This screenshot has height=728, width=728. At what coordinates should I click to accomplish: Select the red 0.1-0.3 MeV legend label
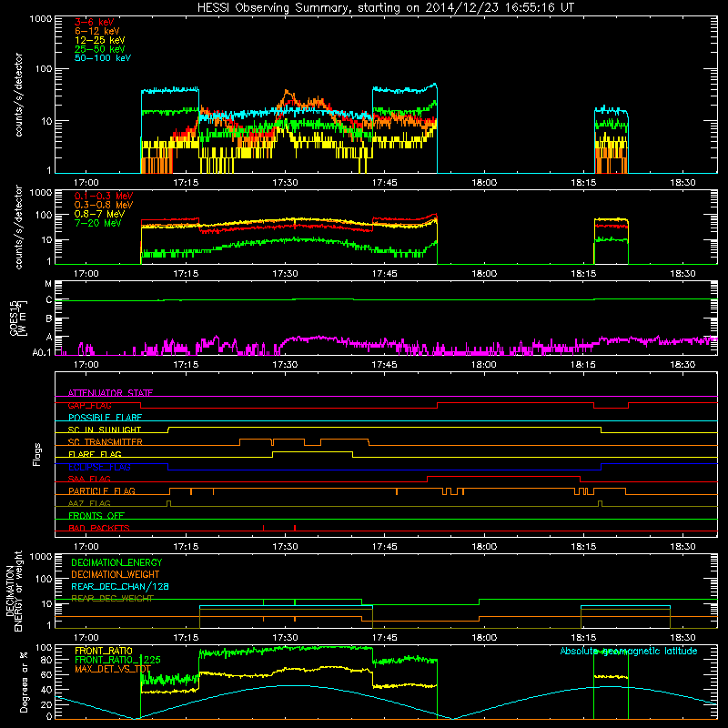104,196
